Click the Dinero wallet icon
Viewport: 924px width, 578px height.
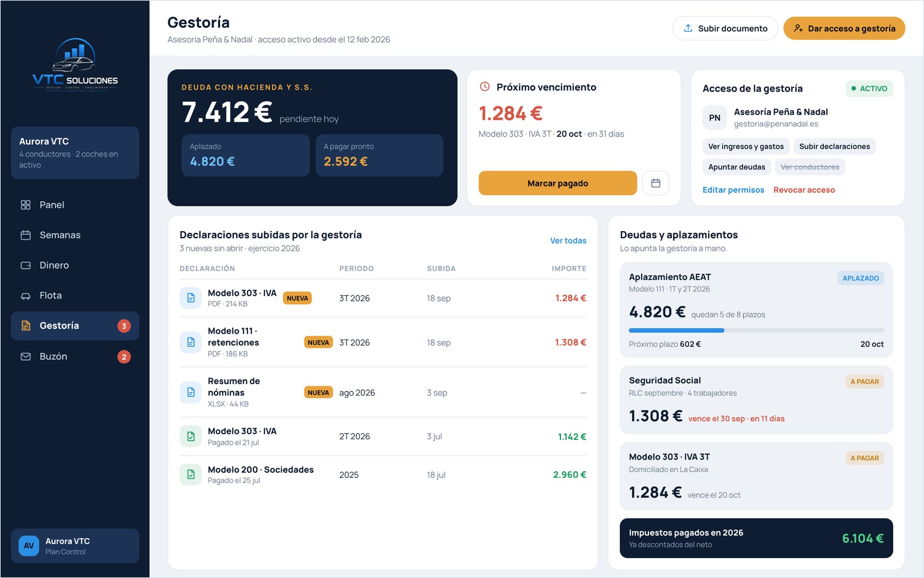coord(26,266)
